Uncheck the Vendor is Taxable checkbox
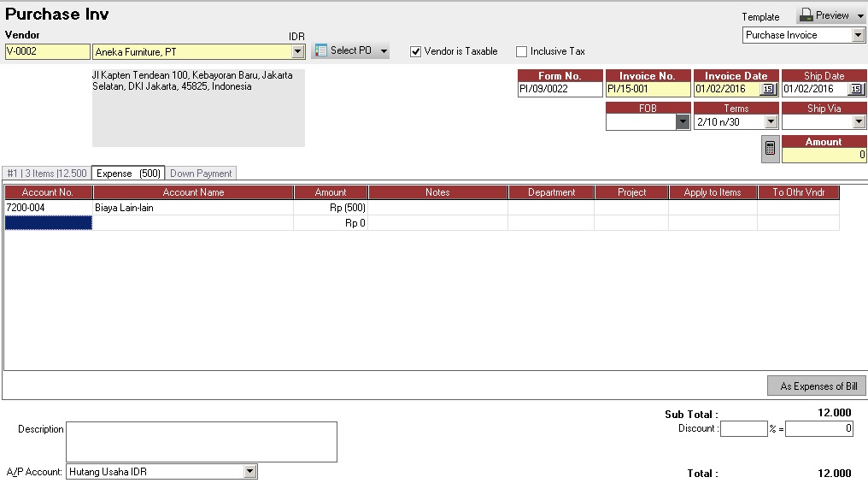This screenshot has width=868, height=483. click(x=416, y=51)
